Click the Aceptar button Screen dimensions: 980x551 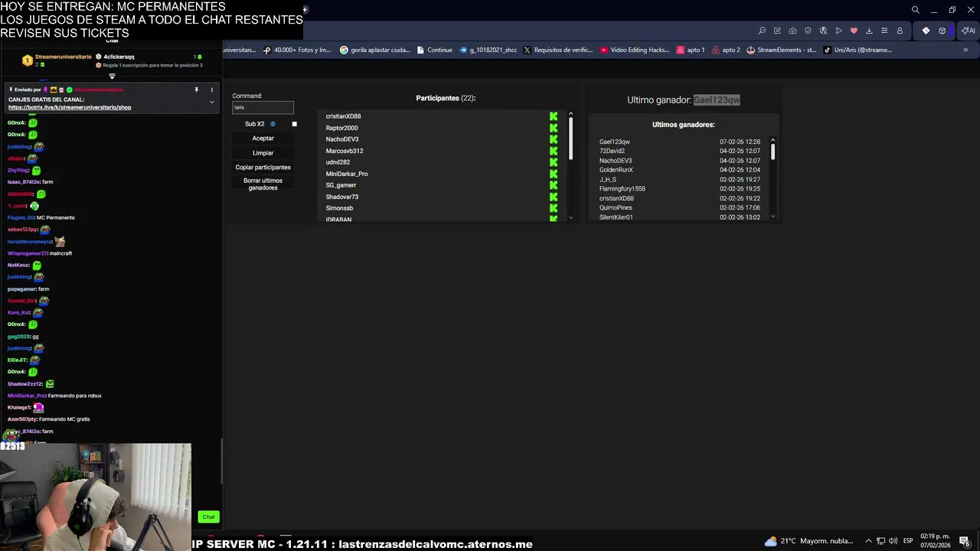click(x=263, y=139)
